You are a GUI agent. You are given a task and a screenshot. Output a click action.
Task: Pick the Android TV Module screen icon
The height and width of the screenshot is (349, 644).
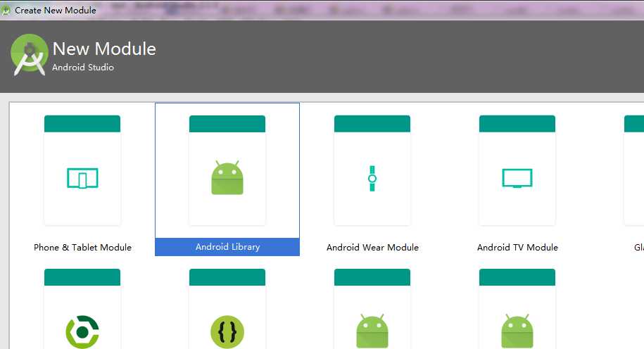[x=517, y=178]
